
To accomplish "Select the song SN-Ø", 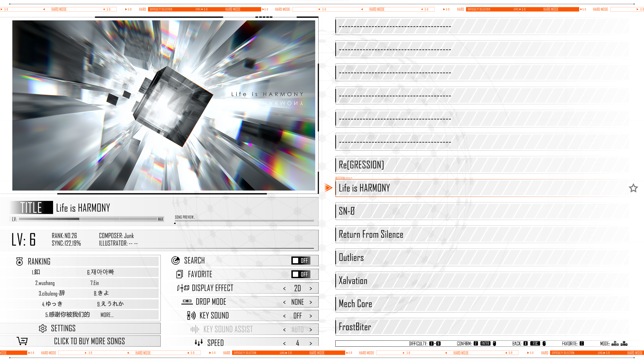I will click(x=482, y=211).
